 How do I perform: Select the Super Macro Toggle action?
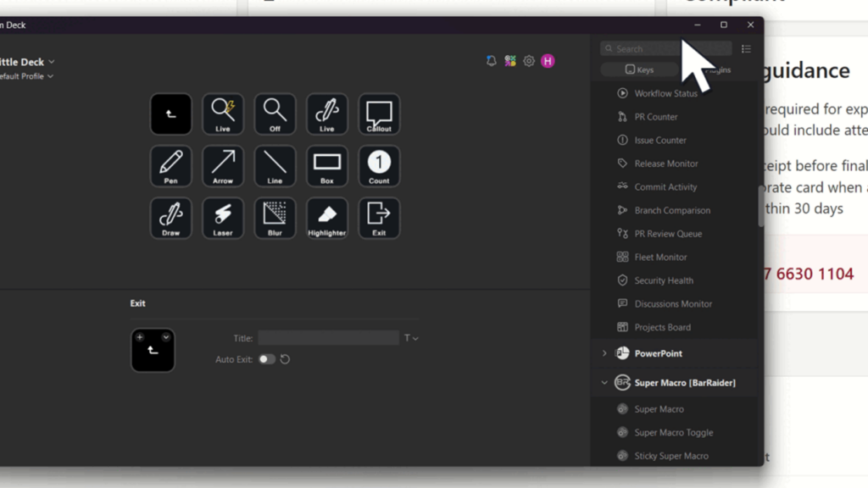[x=674, y=432]
